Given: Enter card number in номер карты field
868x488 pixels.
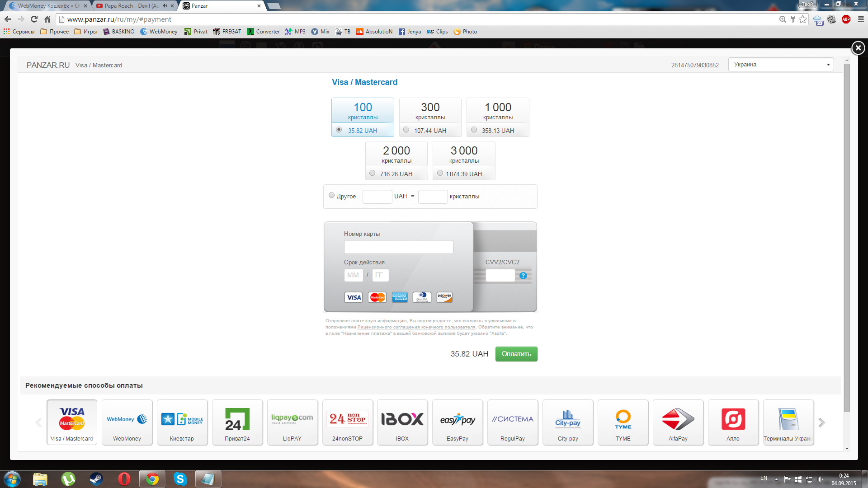Looking at the screenshot, I should click(398, 247).
